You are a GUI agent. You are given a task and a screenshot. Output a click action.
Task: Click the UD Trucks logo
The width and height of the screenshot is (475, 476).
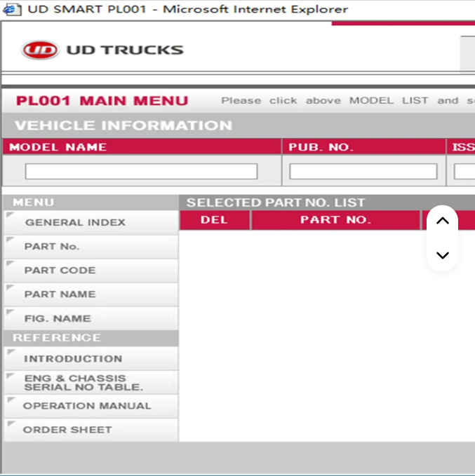(x=102, y=50)
